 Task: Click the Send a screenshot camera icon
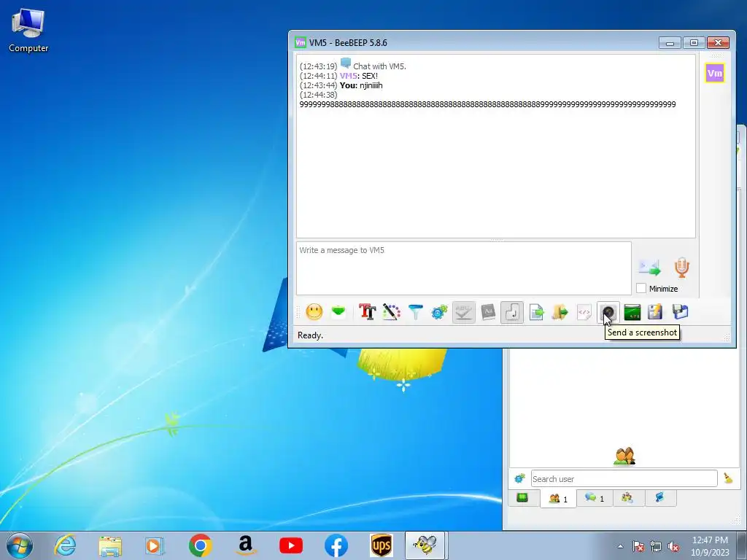point(608,312)
